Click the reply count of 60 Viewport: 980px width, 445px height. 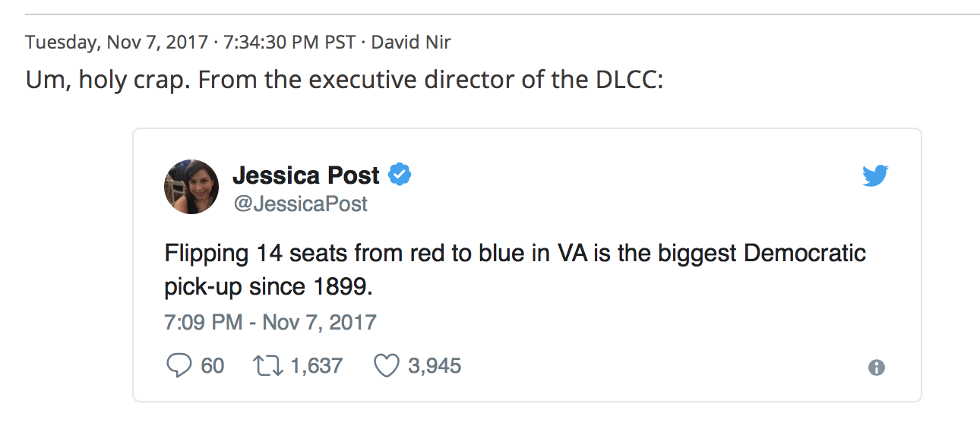[x=213, y=366]
